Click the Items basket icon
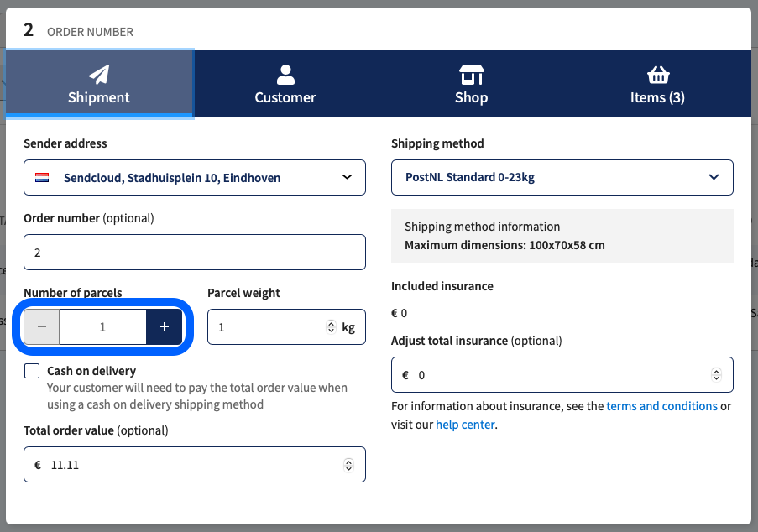This screenshot has height=532, width=758. point(657,74)
